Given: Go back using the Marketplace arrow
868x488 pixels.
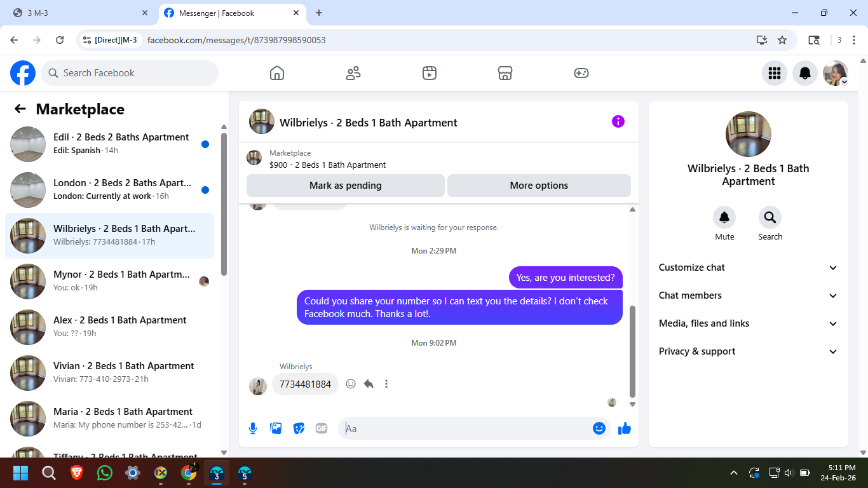Looking at the screenshot, I should (20, 109).
